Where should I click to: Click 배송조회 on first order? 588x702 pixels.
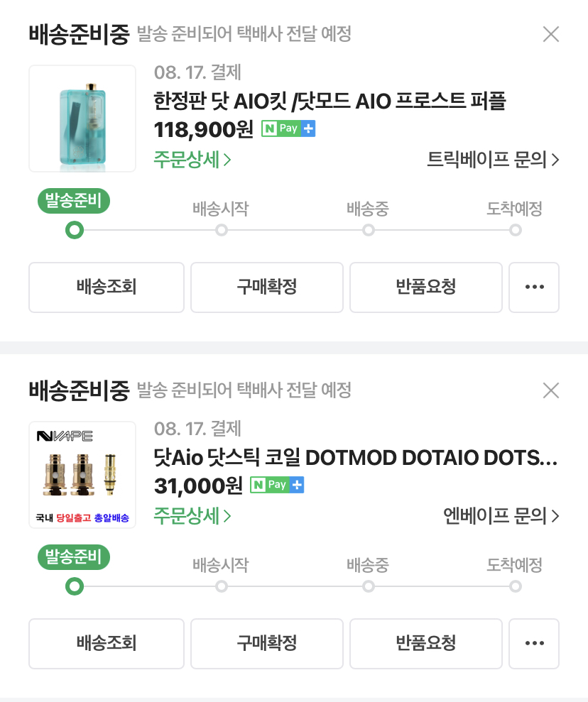point(107,287)
